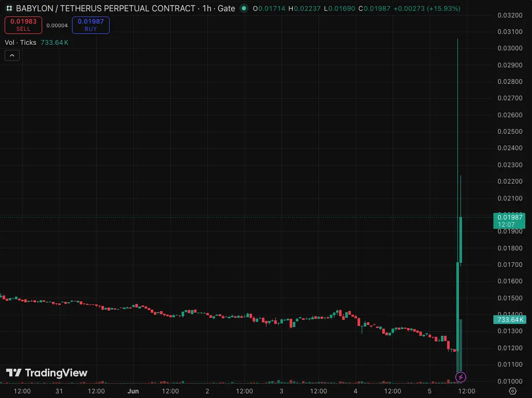Click the 5 date label on time axis
Screen dimensions: 532x398
point(430,391)
